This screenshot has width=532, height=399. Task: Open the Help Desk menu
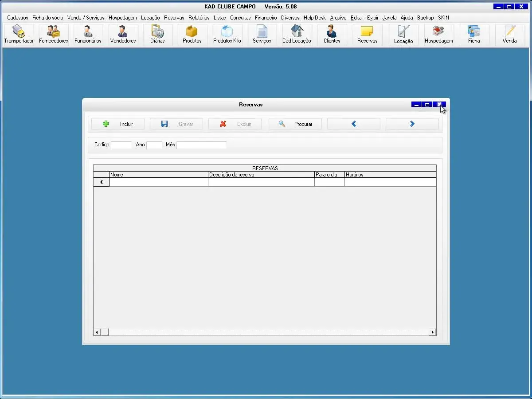pos(314,18)
